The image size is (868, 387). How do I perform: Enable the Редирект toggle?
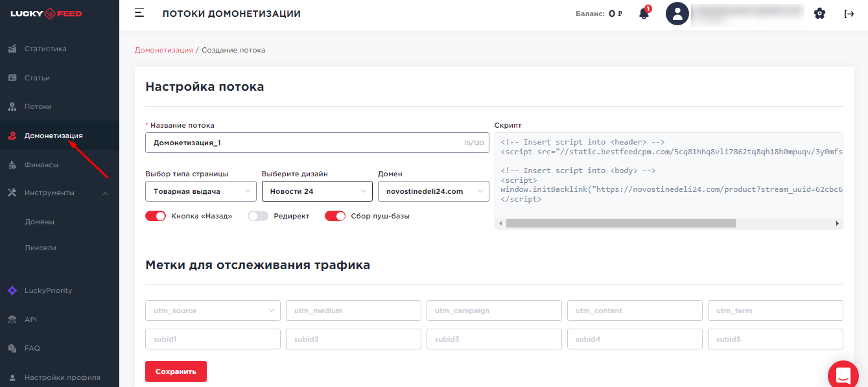click(258, 216)
